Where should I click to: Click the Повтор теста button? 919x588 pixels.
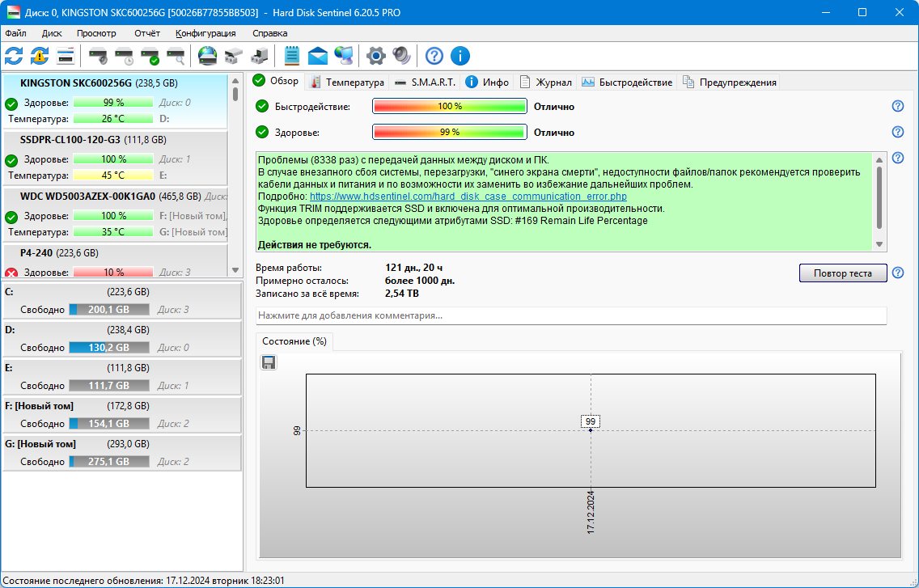tap(843, 273)
